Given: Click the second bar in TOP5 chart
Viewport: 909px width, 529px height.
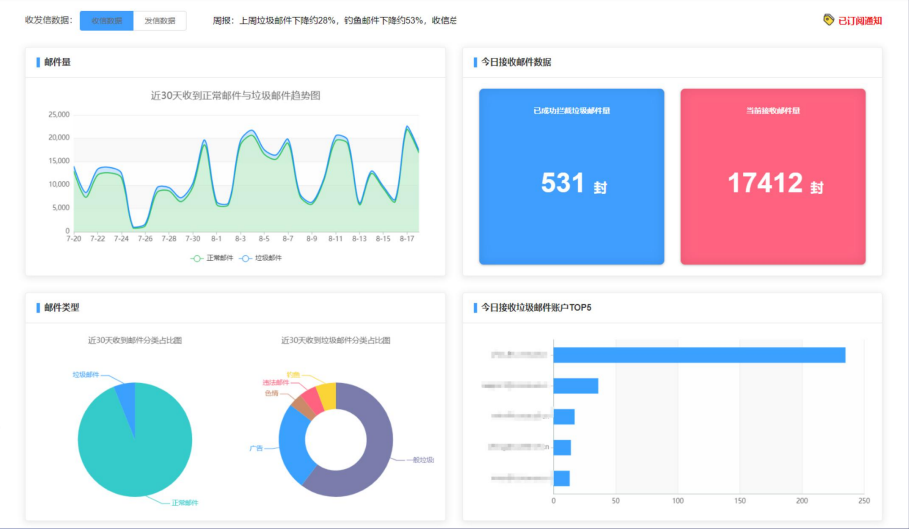Looking at the screenshot, I should pos(576,386).
